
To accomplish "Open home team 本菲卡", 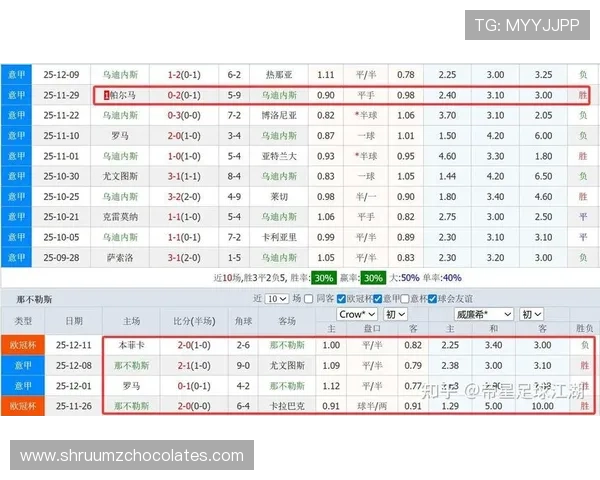I will tap(131, 345).
